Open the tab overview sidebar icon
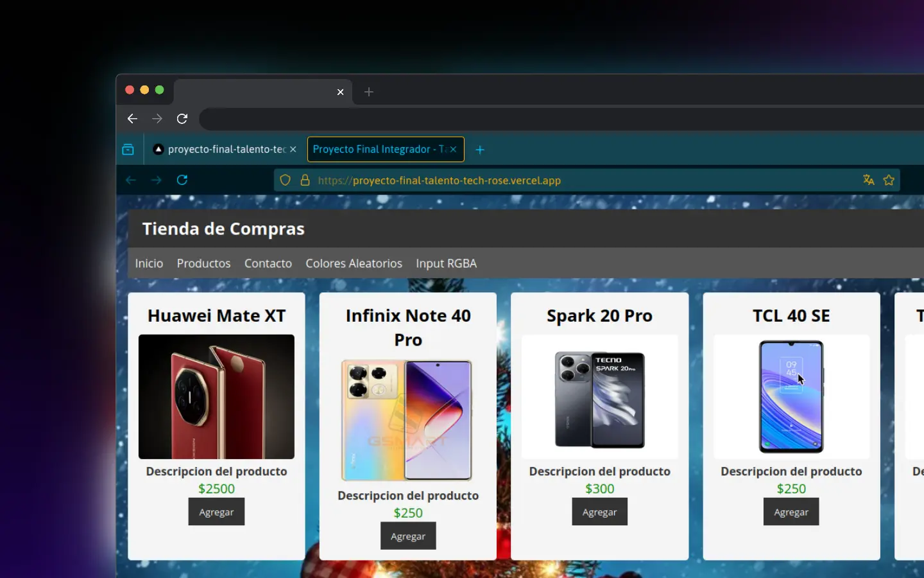The height and width of the screenshot is (578, 924). 128,149
